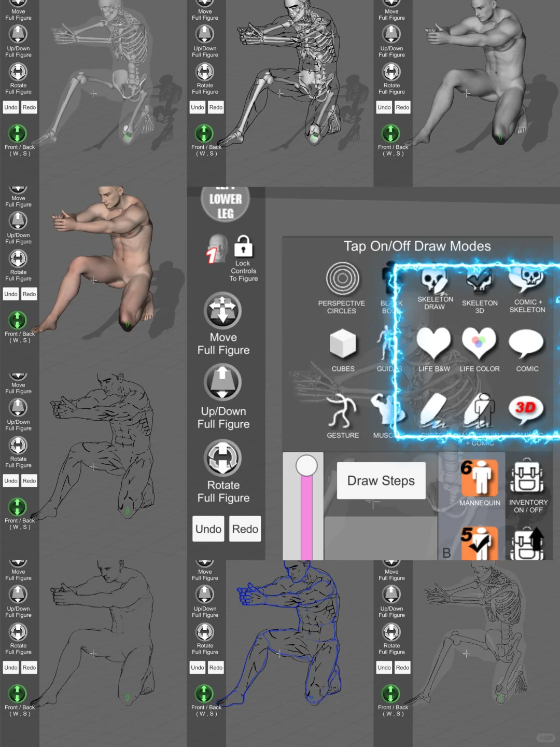Click the large Undo button

[208, 529]
